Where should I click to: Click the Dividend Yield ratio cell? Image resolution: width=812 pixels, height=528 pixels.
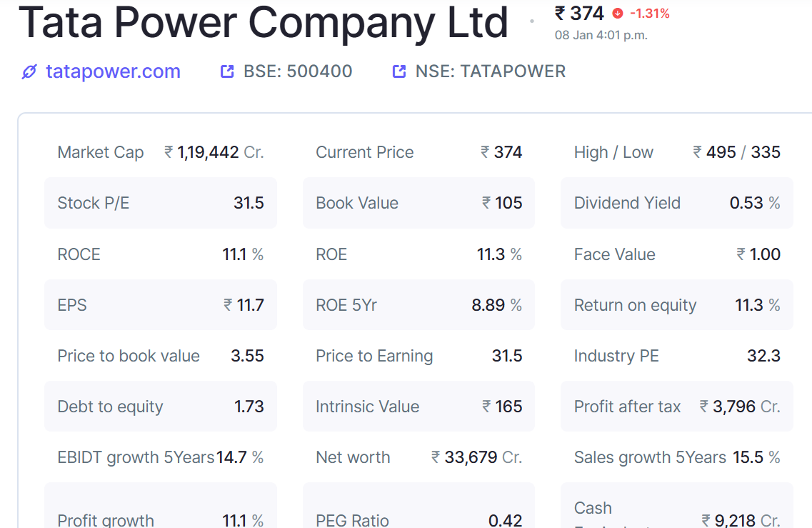click(676, 203)
